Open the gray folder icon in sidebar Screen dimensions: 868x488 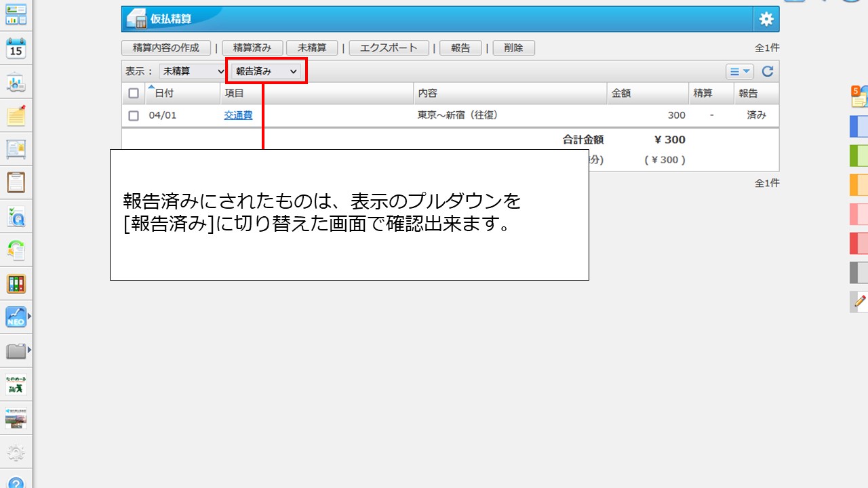[x=16, y=350]
